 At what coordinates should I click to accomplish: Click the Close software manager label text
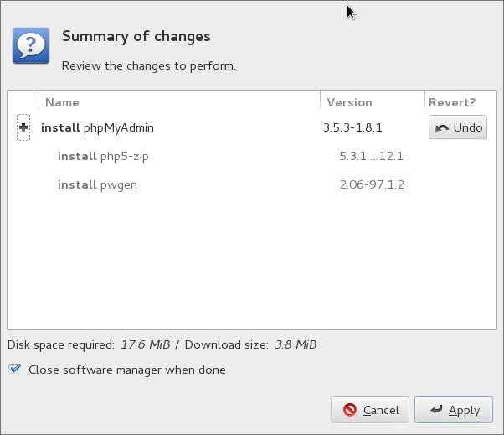[127, 370]
